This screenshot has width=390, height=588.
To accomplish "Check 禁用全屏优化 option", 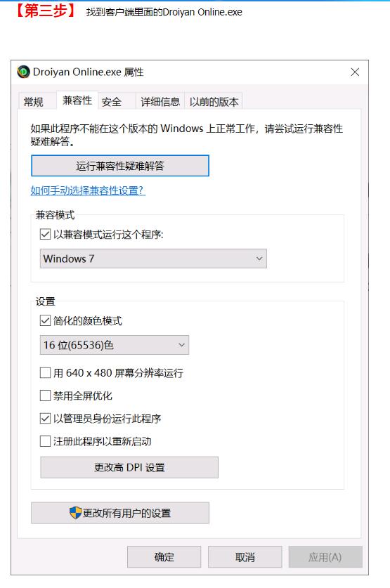I will click(45, 396).
